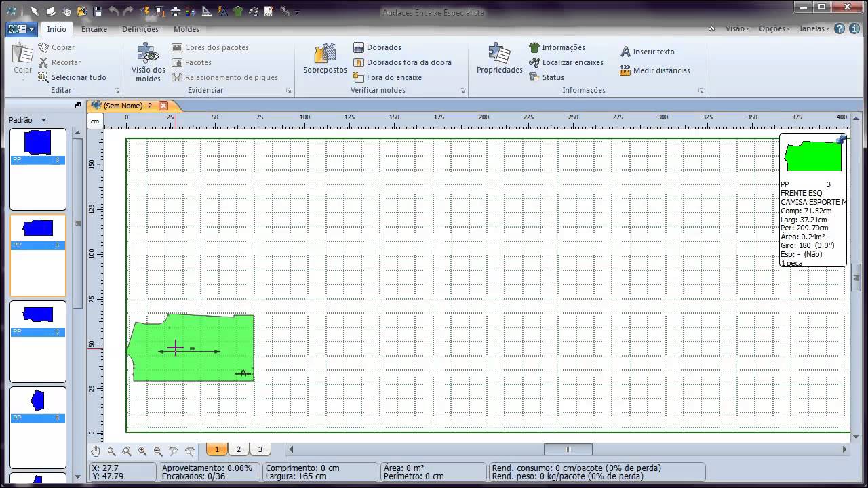Expand the Informações group dialog launcher
The height and width of the screenshot is (488, 868).
click(x=701, y=90)
